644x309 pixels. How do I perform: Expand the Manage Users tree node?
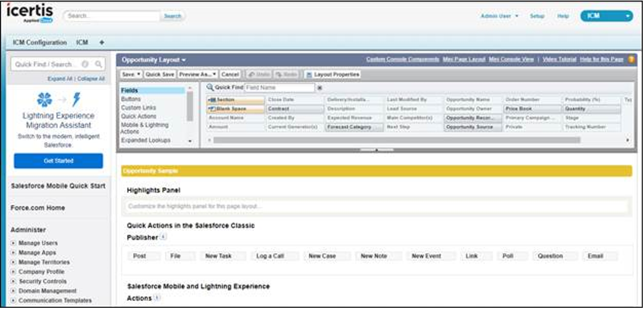tap(13, 243)
